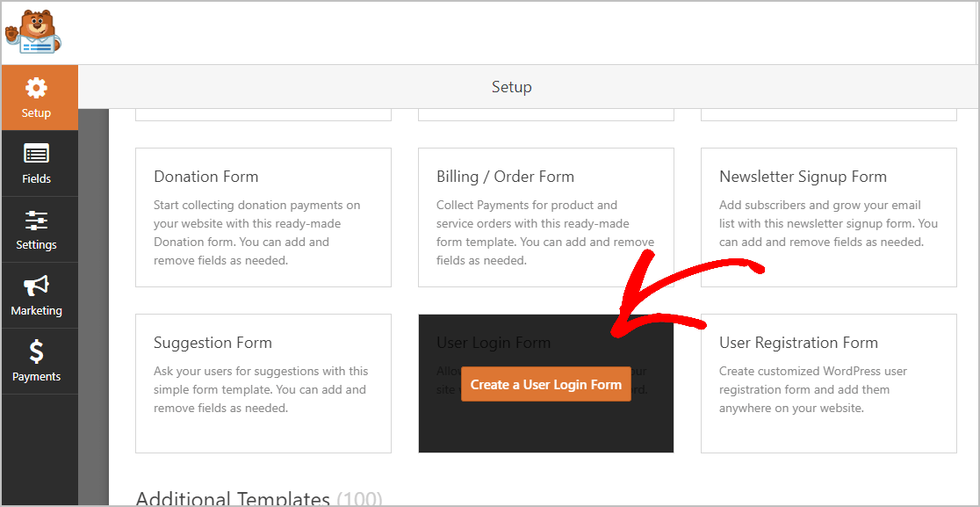The width and height of the screenshot is (980, 507).
Task: Click the WPForms bear mascot logo
Action: point(33,32)
